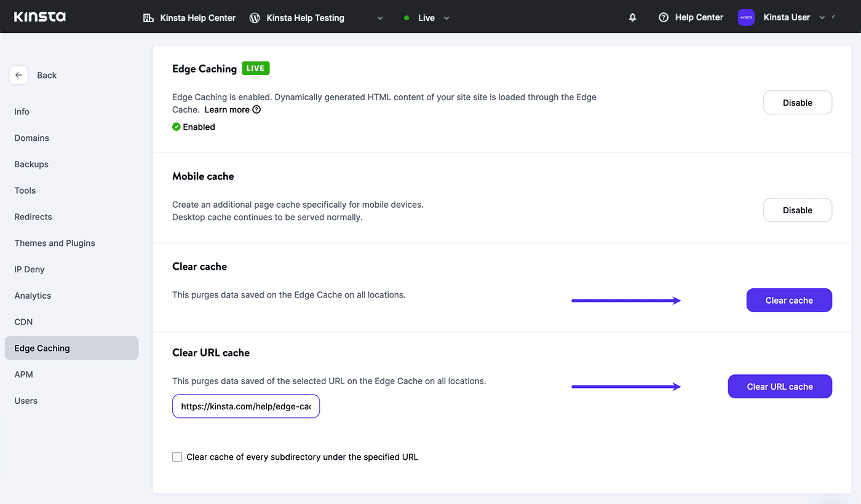Click the Clear cache button
The height and width of the screenshot is (504, 861).
(789, 300)
